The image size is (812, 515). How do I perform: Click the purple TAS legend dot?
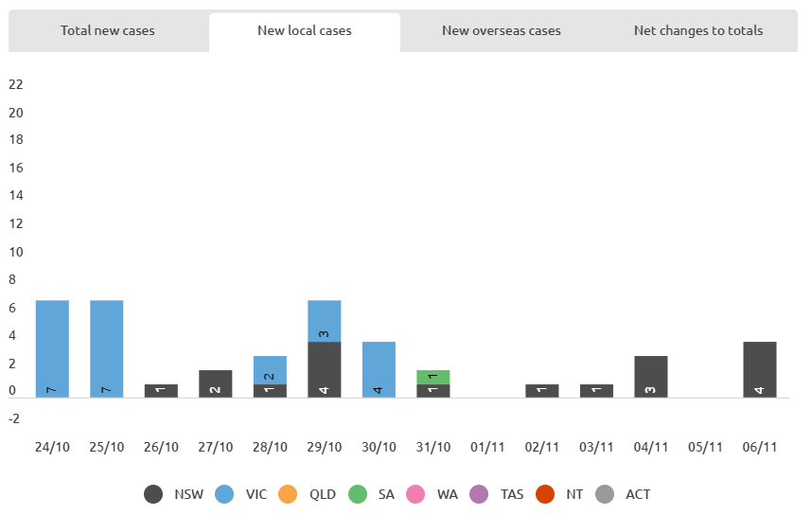pos(479,494)
